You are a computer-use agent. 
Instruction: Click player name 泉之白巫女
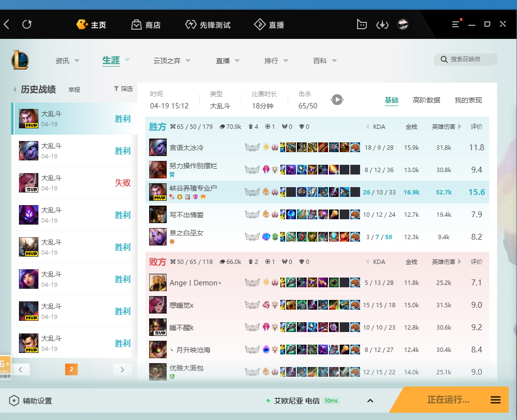coord(187,233)
